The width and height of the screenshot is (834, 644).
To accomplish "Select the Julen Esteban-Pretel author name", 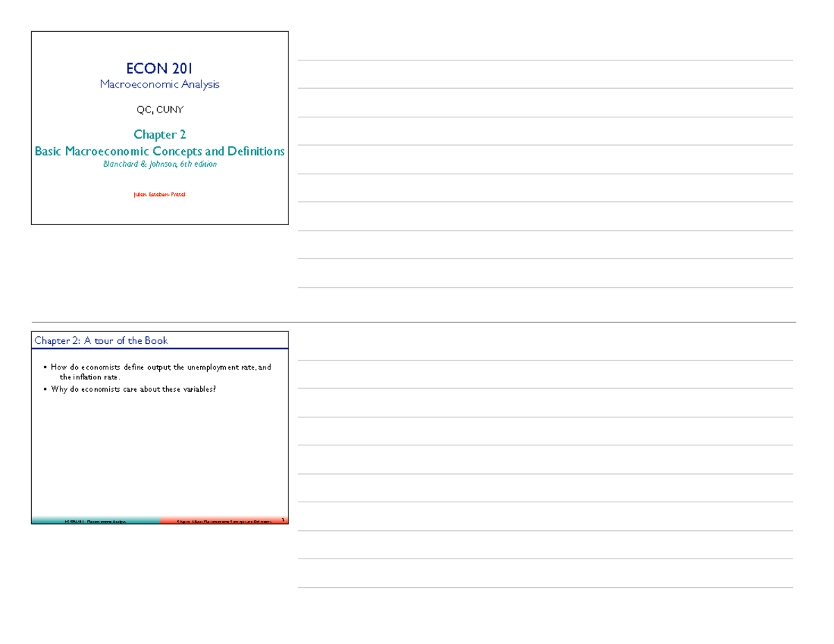I will pos(160,195).
